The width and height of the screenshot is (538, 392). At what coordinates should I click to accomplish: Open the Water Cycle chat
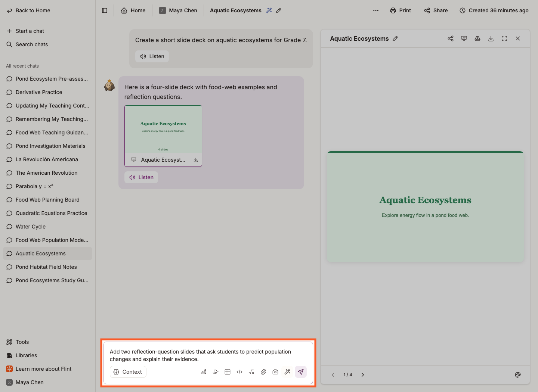pos(47,227)
